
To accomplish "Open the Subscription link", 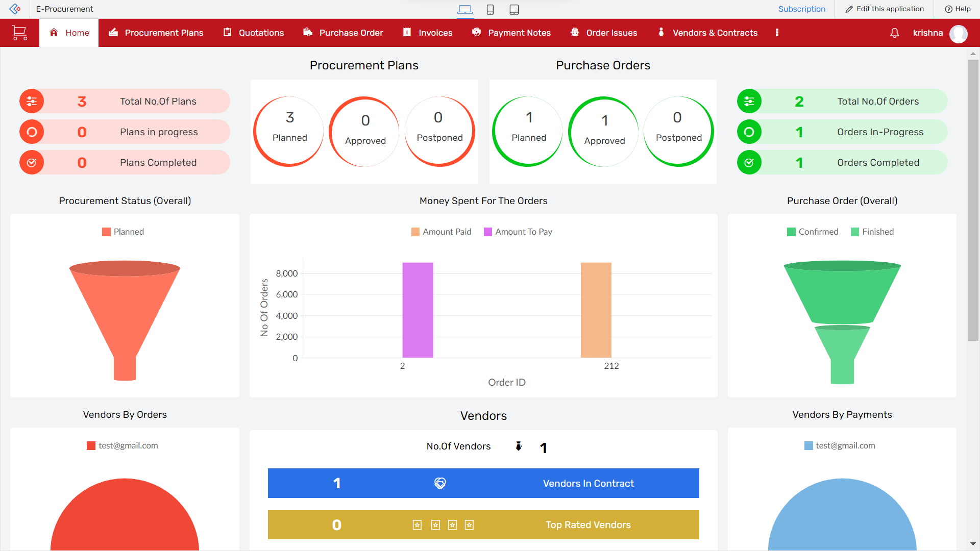I will tap(801, 9).
